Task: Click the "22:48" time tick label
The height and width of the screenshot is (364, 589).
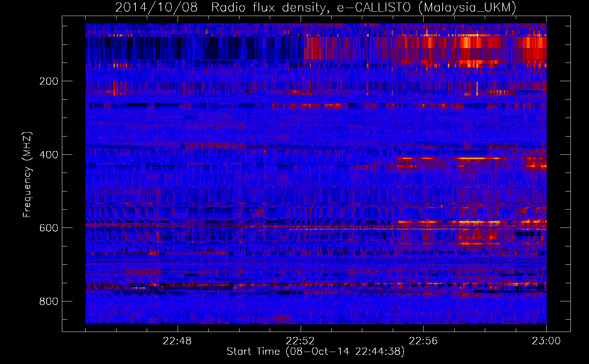Action: click(177, 341)
